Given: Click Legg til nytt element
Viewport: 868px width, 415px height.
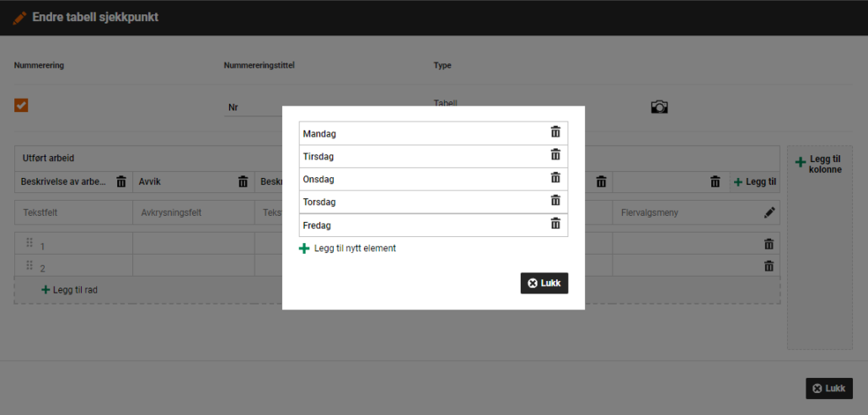Looking at the screenshot, I should [x=347, y=249].
